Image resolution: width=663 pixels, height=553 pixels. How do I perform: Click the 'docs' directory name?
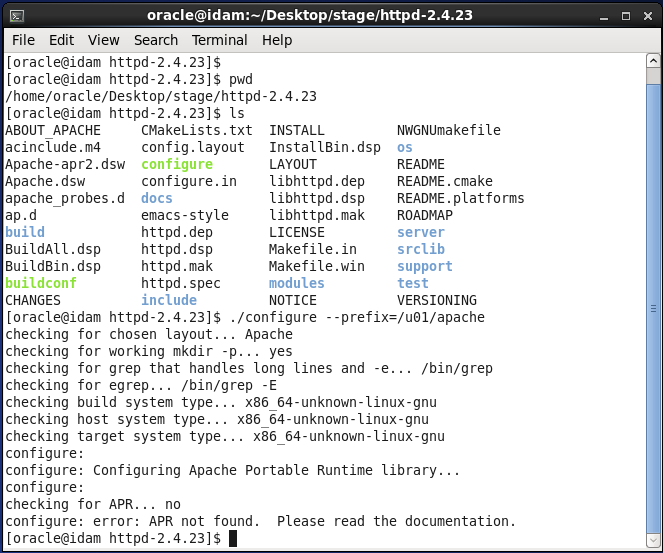point(156,198)
